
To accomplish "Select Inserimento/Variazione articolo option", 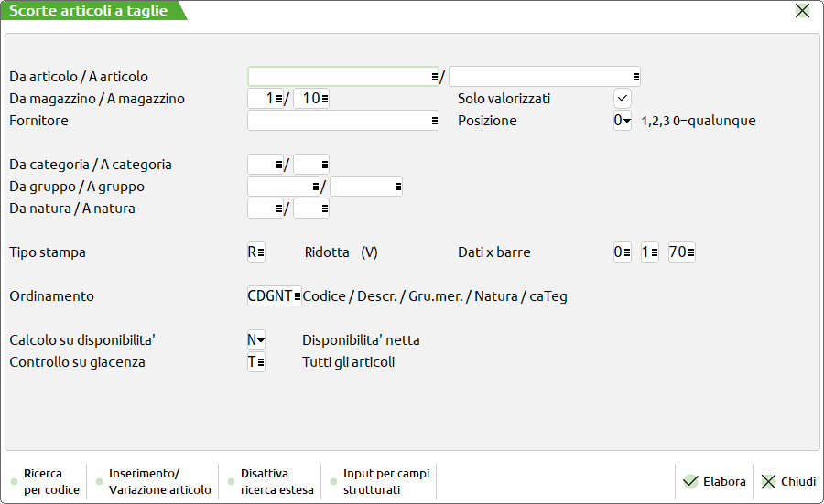I will (x=159, y=481).
